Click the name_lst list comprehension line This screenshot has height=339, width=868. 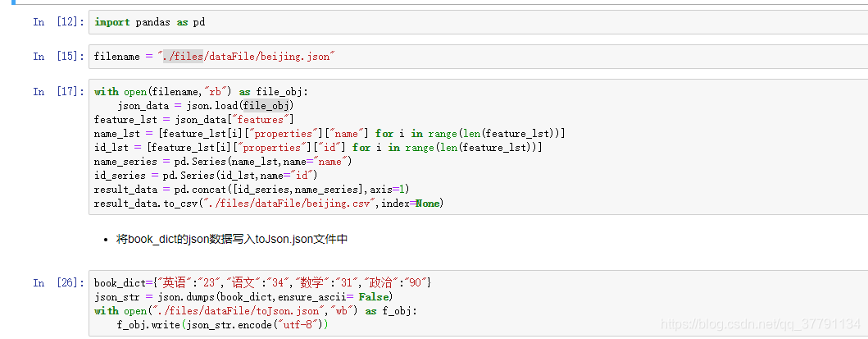[329, 134]
